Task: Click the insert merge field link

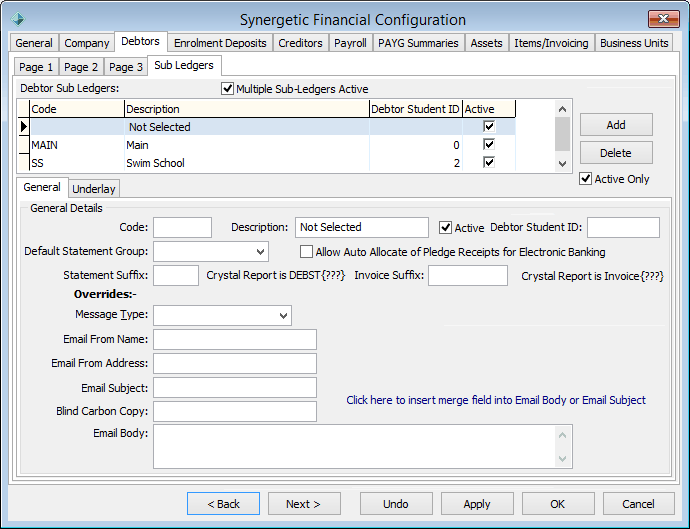Action: tap(496, 400)
